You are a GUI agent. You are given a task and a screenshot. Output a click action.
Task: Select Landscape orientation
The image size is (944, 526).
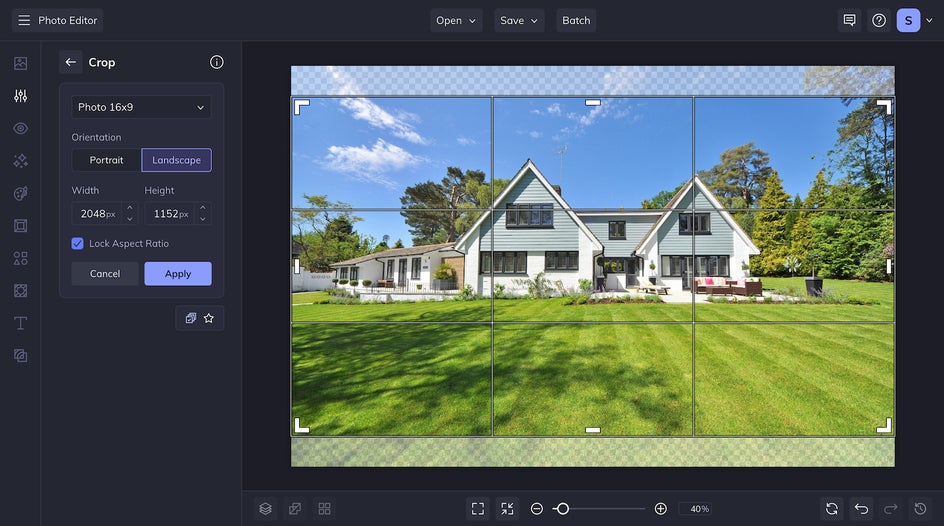point(176,160)
